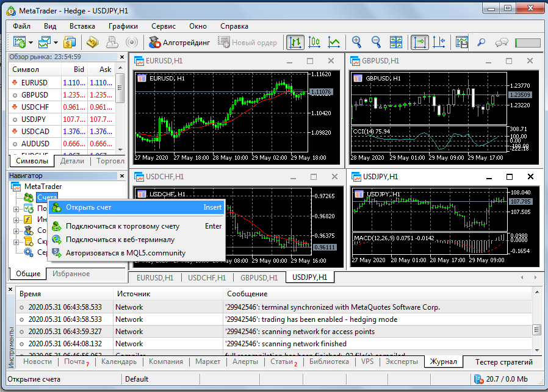Open the Новости toolbox tab

coord(37,362)
